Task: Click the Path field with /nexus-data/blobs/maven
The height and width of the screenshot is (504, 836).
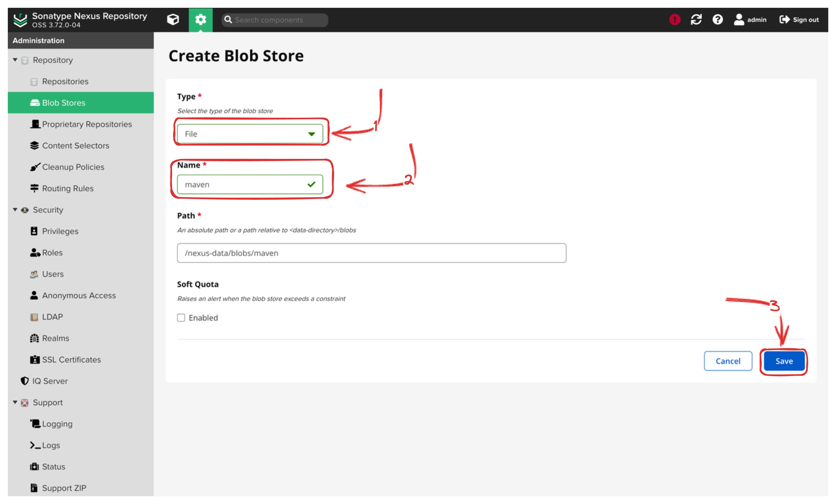Action: [372, 253]
